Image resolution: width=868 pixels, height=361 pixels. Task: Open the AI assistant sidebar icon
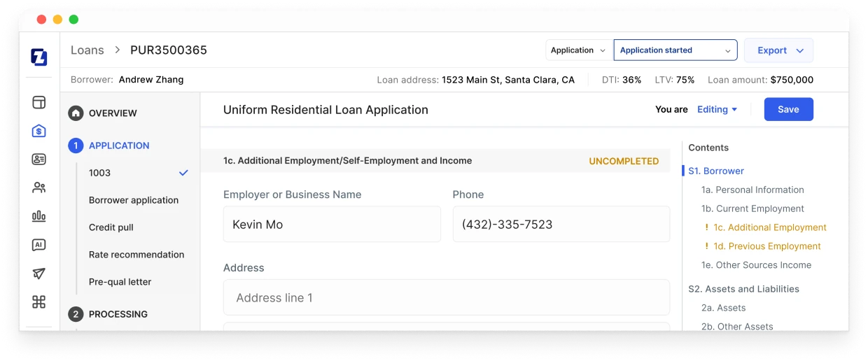pos(39,245)
